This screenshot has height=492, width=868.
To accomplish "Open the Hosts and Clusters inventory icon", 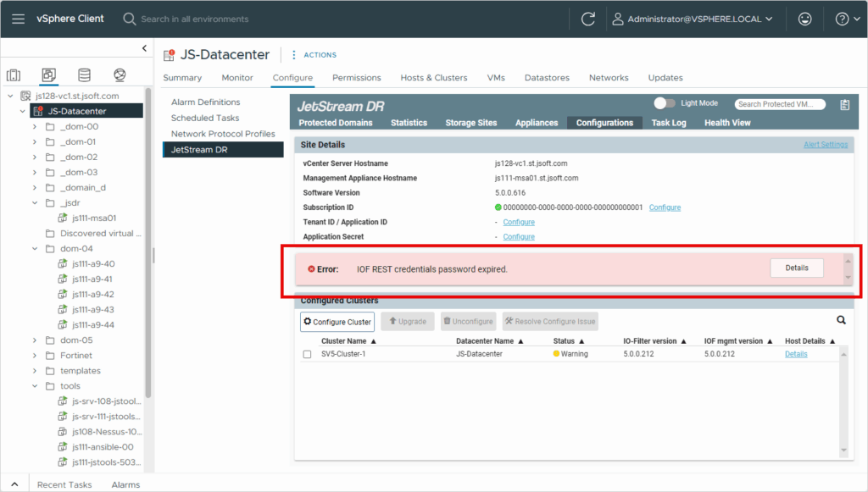I will click(14, 75).
